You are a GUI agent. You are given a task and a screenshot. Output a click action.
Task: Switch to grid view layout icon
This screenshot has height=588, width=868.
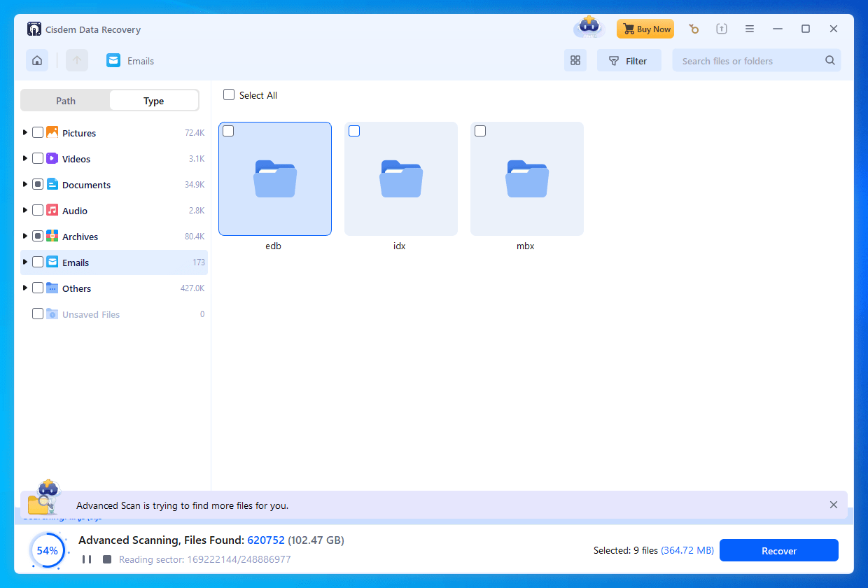click(575, 61)
